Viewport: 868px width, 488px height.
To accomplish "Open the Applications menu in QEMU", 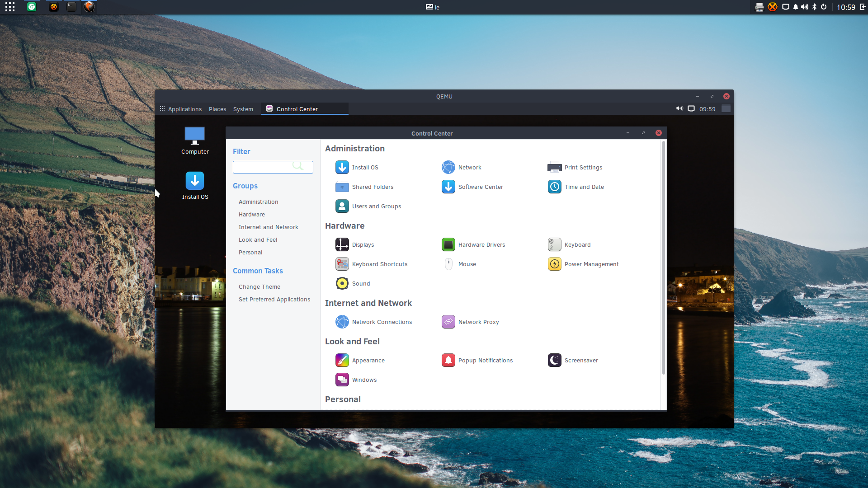I will (x=181, y=109).
